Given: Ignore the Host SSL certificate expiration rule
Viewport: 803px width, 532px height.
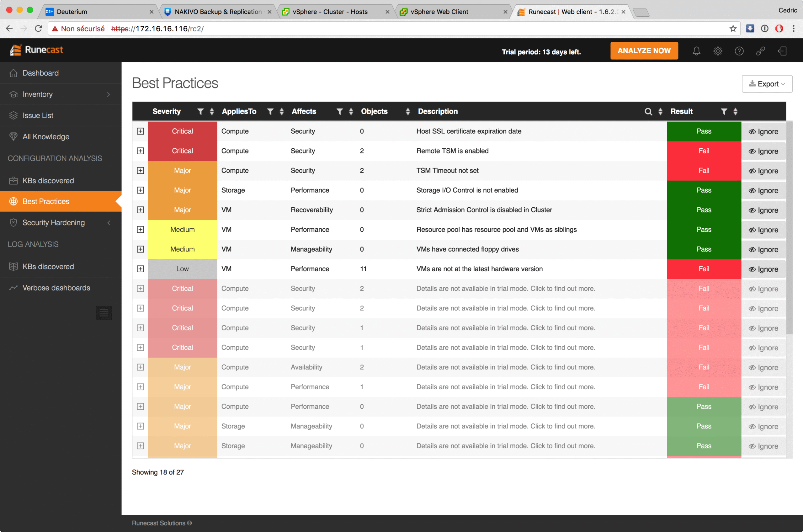Looking at the screenshot, I should (x=763, y=132).
